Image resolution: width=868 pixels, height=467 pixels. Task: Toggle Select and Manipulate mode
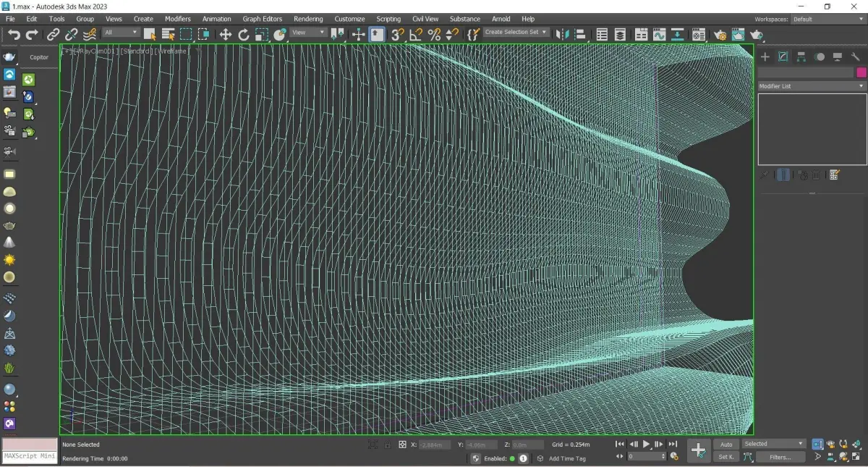[x=359, y=34]
